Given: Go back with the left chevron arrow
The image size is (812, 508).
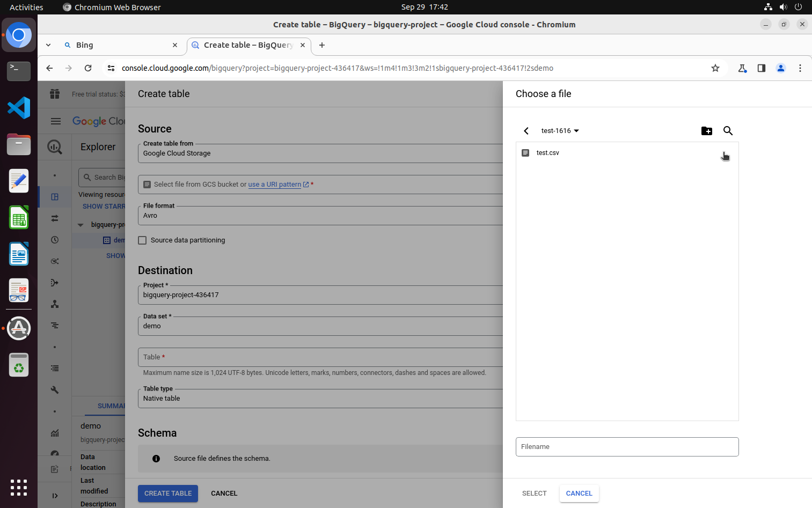Looking at the screenshot, I should point(526,131).
